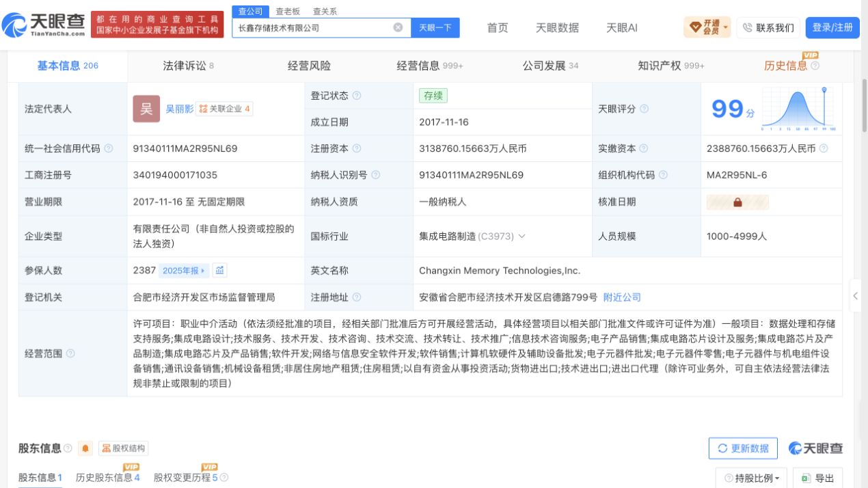Click the 99分 score value
Screen dimensions: 868x488
click(733, 109)
